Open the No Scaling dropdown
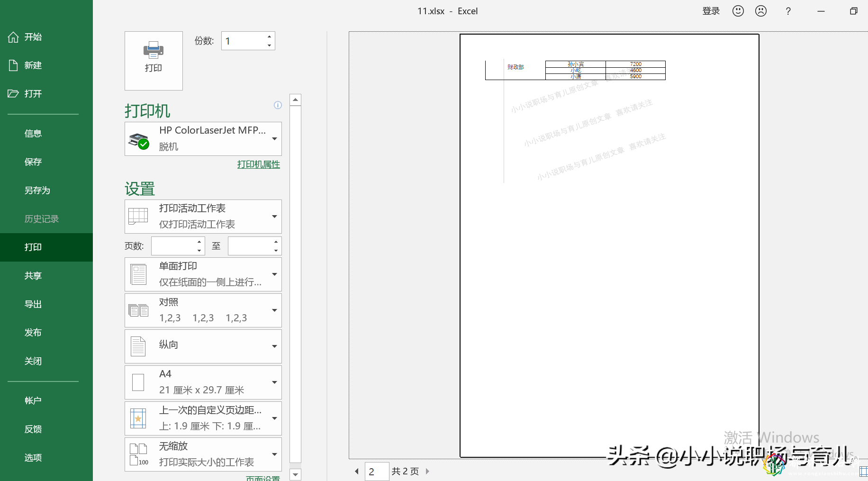This screenshot has height=481, width=868. (203, 454)
